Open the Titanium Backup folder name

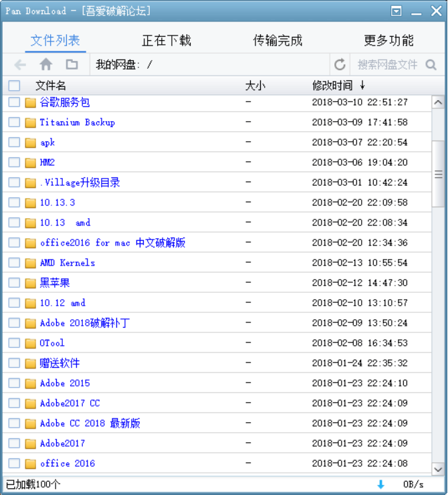pyautogui.click(x=78, y=122)
